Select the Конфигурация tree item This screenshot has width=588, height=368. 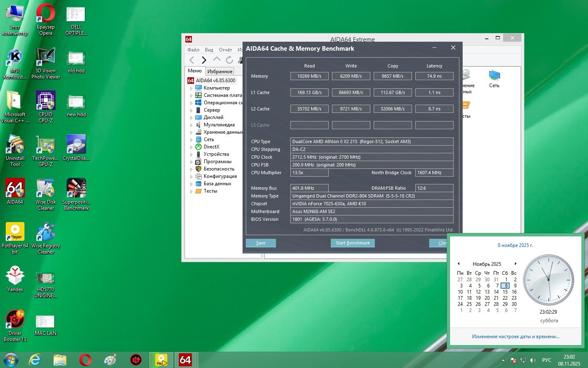point(220,176)
